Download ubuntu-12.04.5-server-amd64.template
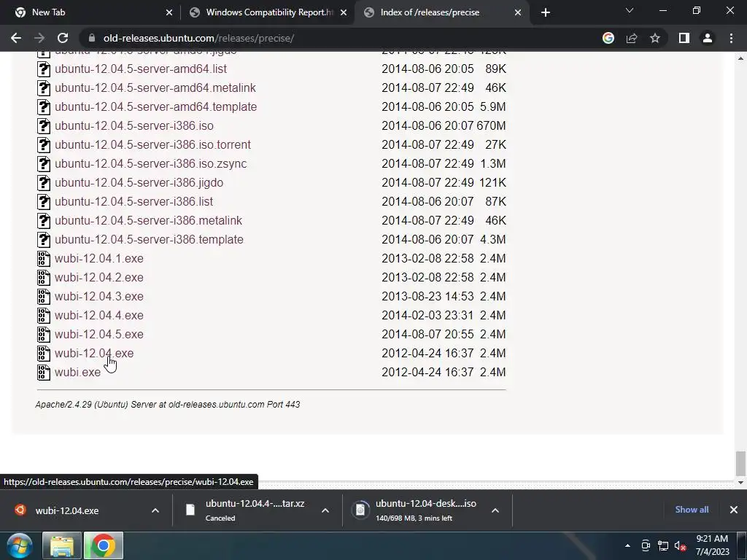This screenshot has height=560, width=747. coord(156,106)
